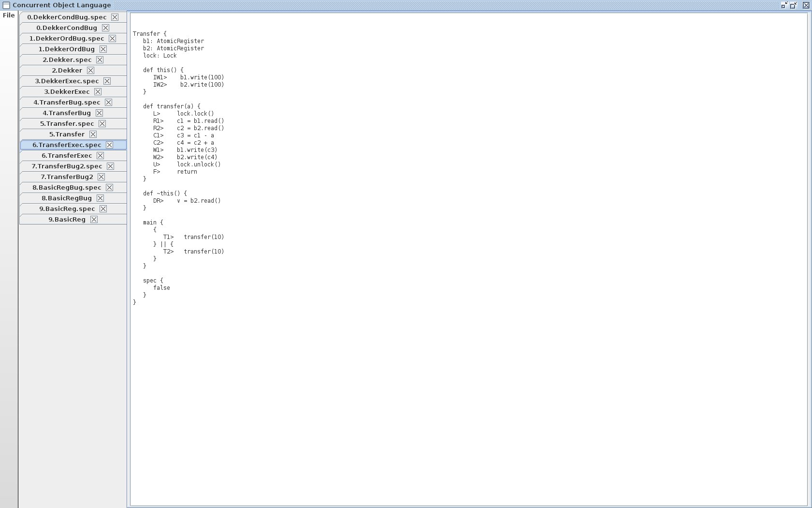Switch to the 7.TransferBug2.spec tab
Viewport: 812px width, 508px height.
tap(67, 166)
